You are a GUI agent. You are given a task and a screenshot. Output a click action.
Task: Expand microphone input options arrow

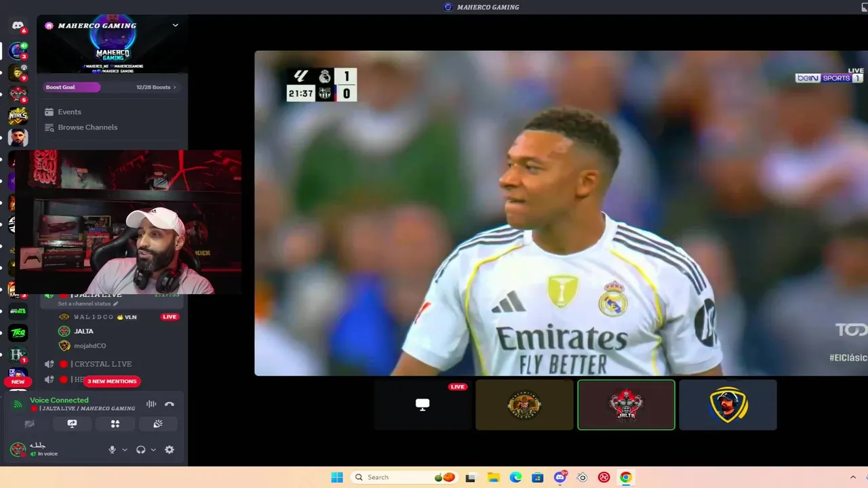(x=125, y=449)
